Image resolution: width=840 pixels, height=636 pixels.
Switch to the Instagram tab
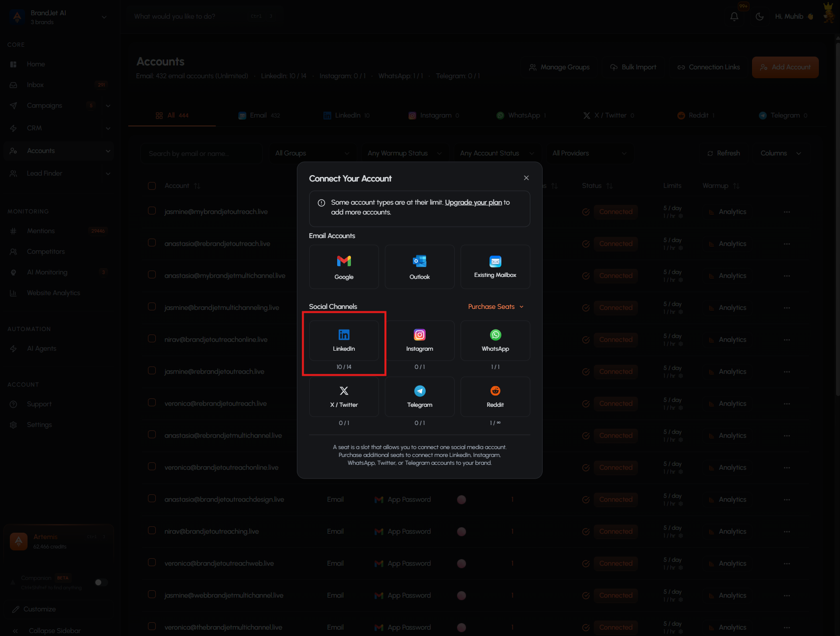(434, 115)
